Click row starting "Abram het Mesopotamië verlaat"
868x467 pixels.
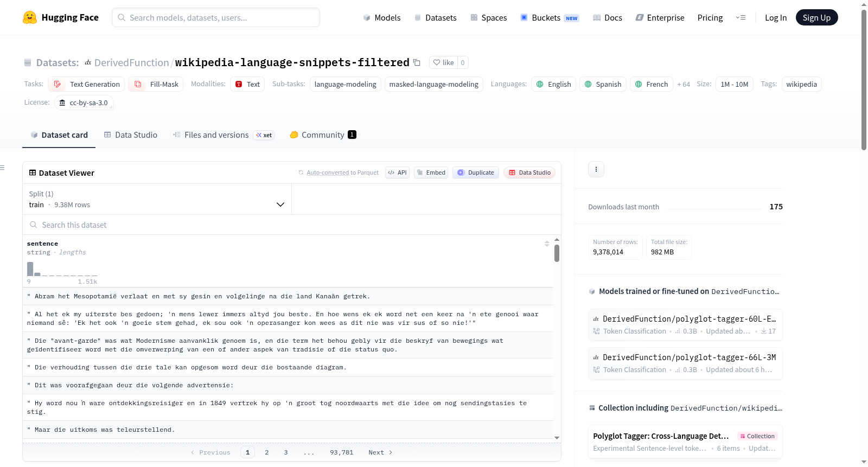[x=288, y=296]
